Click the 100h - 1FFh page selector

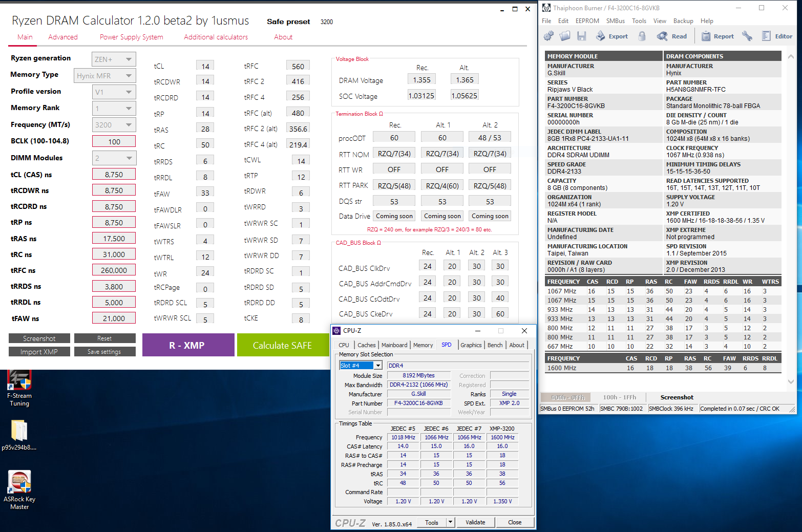pos(619,397)
